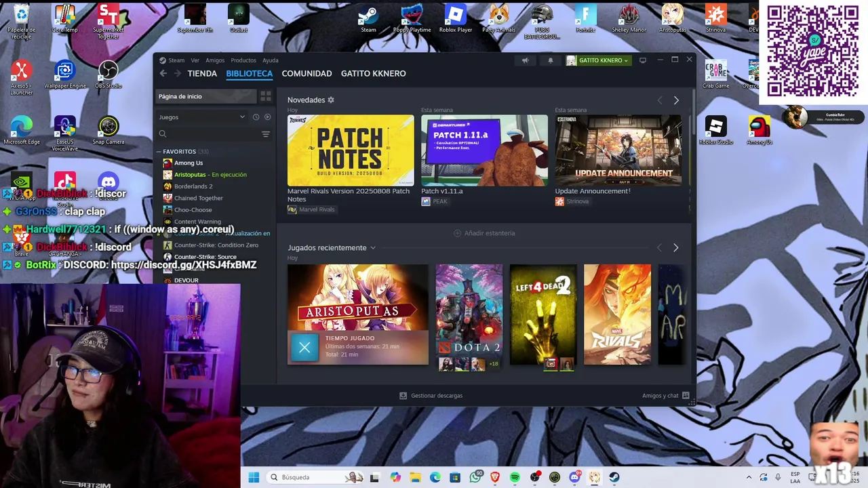Go to next Novedades items arrow
868x488 pixels.
tap(676, 100)
